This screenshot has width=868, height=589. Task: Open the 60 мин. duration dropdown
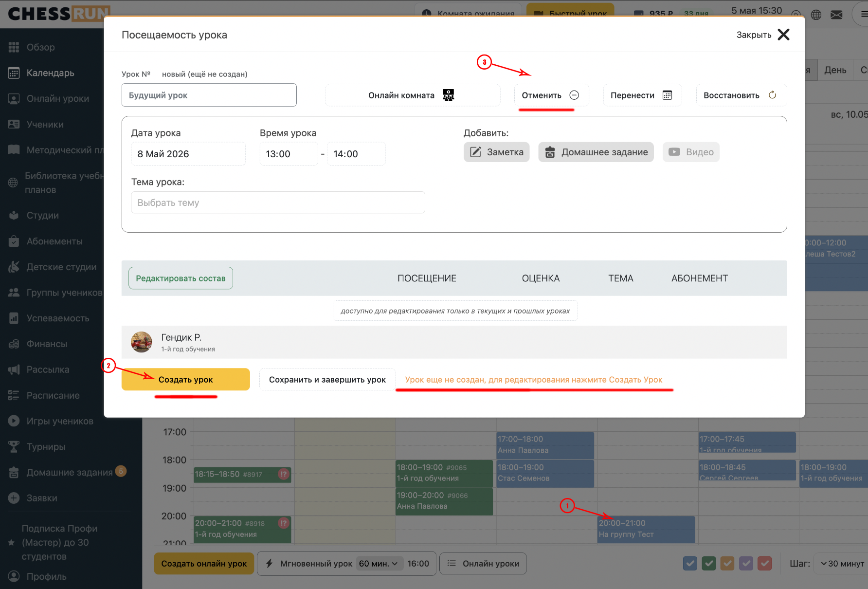[379, 564]
